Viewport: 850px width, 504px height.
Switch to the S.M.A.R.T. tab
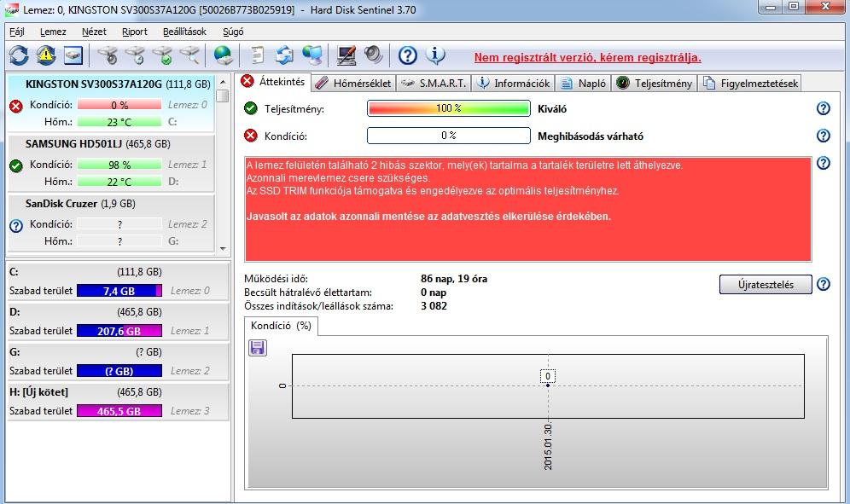tap(434, 83)
